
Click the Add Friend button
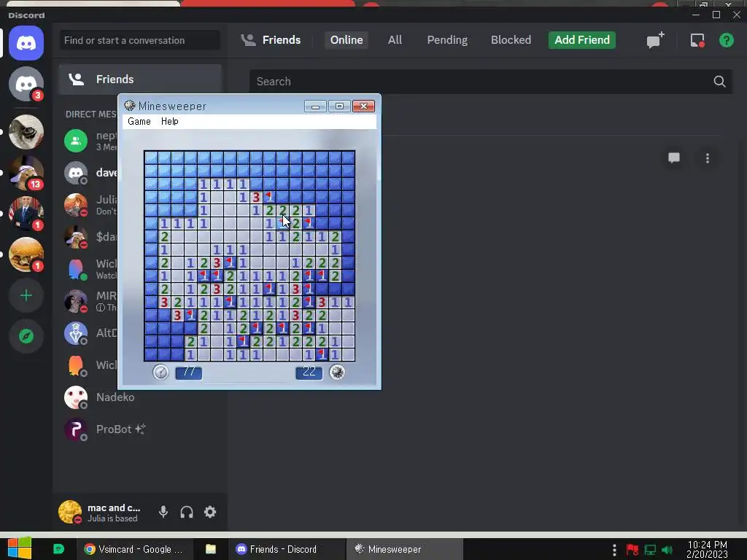pyautogui.click(x=581, y=40)
